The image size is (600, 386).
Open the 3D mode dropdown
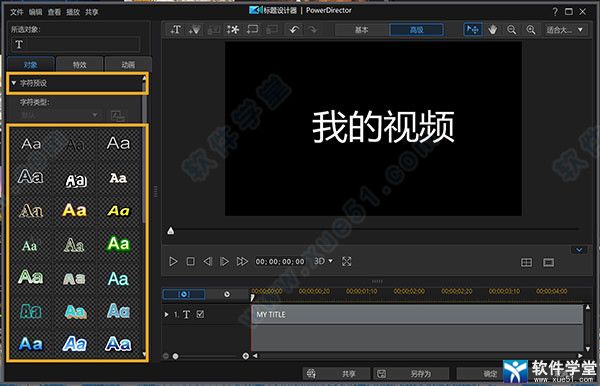click(323, 261)
